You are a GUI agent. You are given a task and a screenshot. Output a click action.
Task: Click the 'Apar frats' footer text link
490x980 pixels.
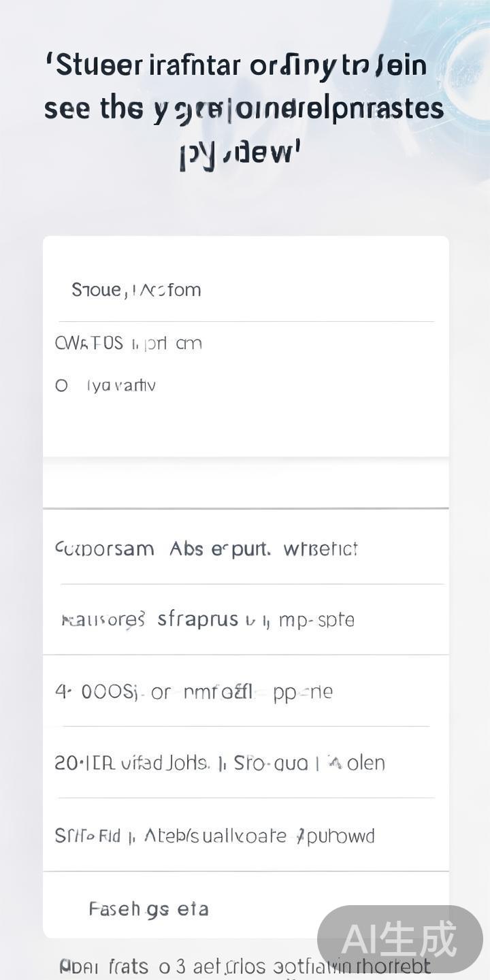tap(103, 966)
